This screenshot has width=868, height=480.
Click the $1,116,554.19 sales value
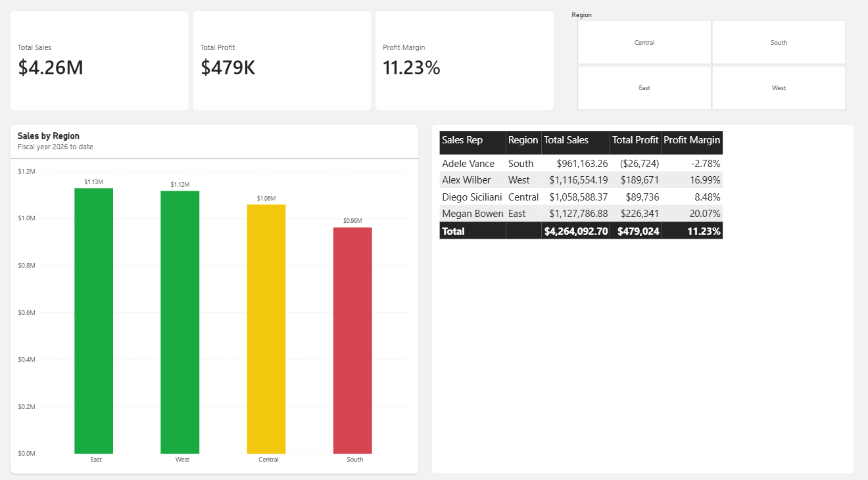(575, 180)
